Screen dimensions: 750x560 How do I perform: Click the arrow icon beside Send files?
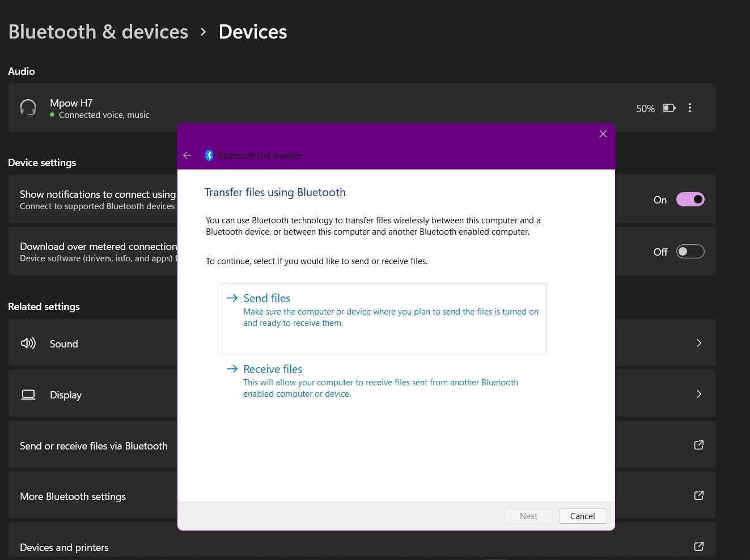232,298
